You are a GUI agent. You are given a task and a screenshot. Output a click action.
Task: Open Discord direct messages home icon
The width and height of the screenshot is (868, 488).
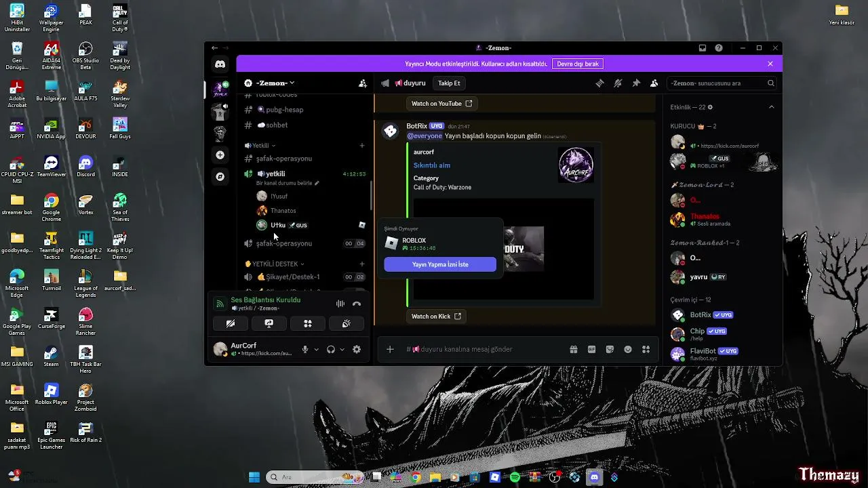[220, 64]
